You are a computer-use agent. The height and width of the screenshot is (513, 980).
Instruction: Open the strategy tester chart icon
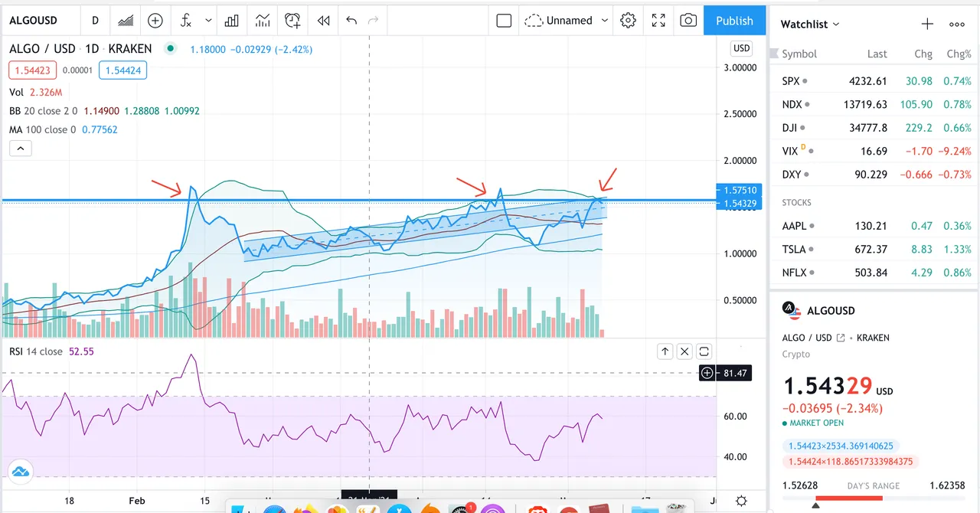263,21
